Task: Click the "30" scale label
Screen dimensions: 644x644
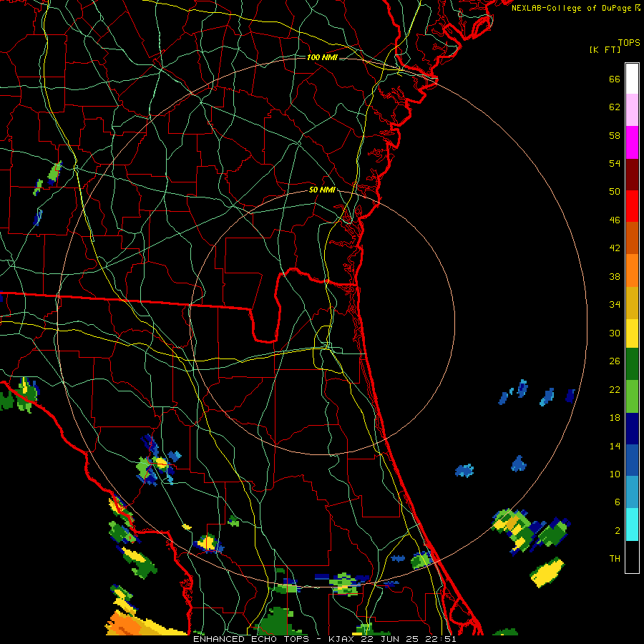Action: pos(615,333)
